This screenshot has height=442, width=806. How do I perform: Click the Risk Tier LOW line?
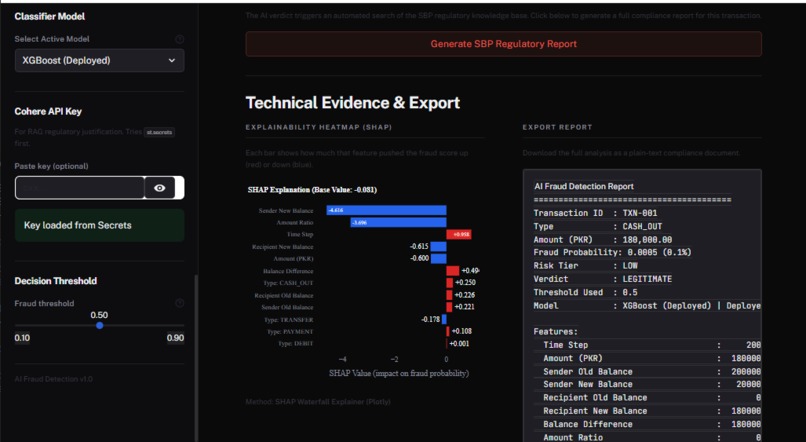click(x=585, y=266)
